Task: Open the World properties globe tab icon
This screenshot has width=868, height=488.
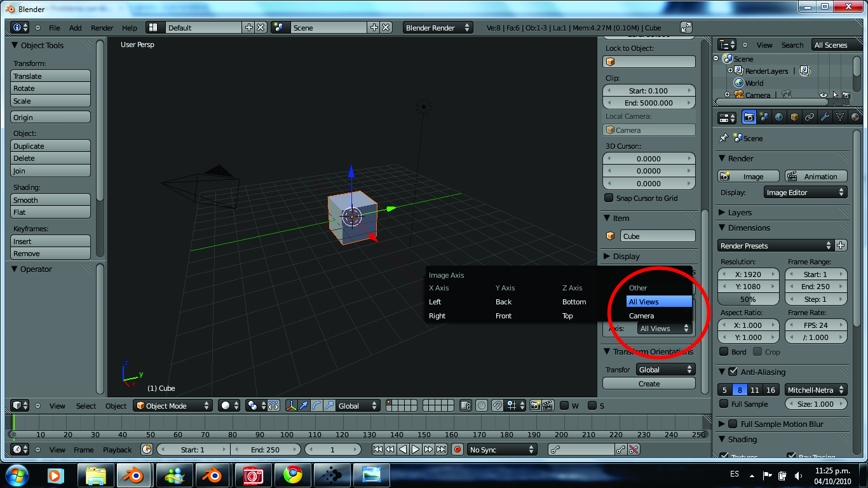Action: coord(779,118)
